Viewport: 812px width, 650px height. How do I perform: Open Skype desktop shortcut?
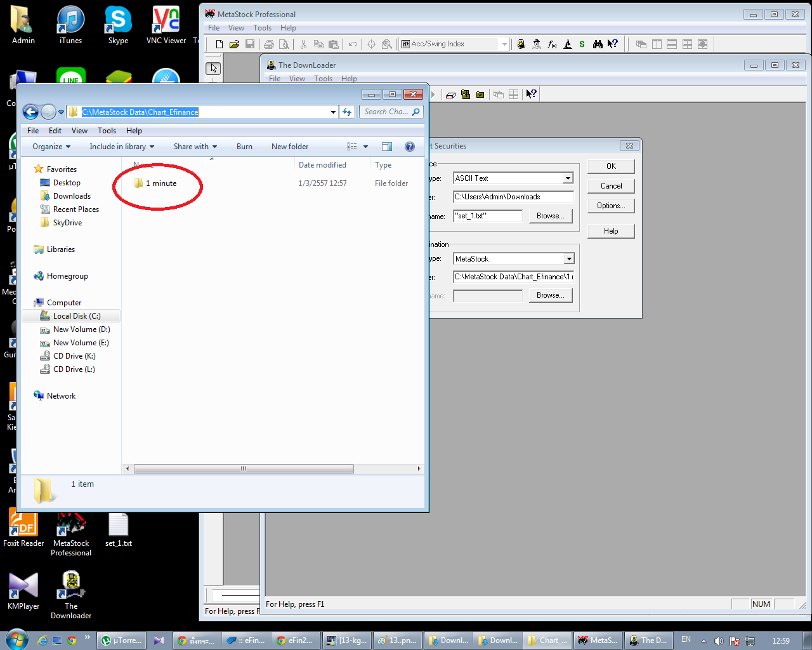(x=118, y=25)
